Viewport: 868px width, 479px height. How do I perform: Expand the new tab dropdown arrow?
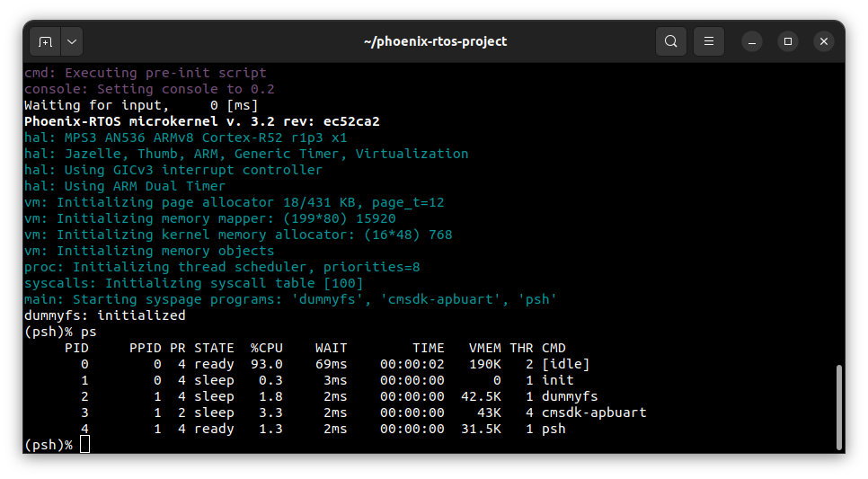(x=71, y=41)
